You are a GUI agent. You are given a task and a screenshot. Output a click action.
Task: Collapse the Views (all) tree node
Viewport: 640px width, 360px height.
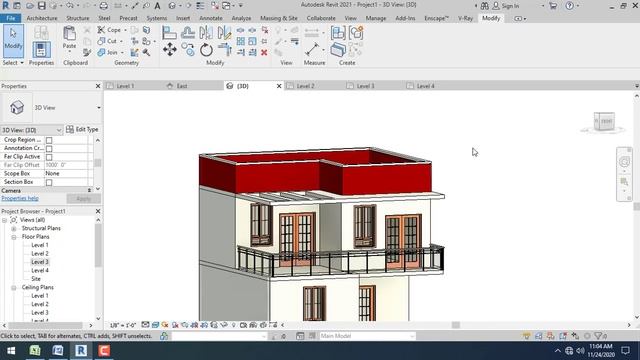(4, 220)
